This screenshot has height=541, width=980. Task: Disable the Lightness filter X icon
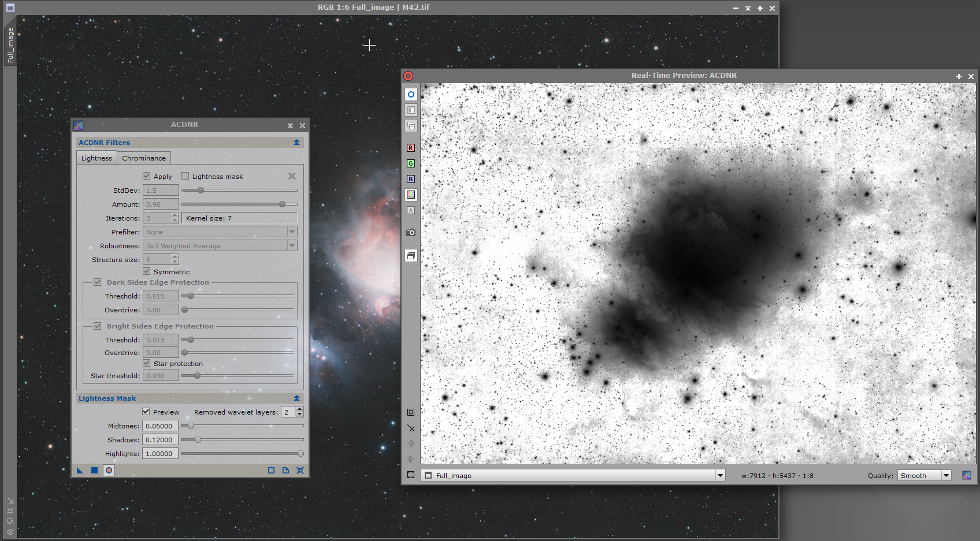292,176
